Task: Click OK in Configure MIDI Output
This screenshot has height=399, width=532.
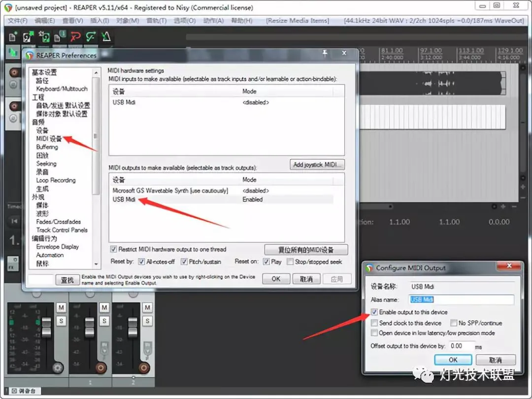Action: [x=453, y=360]
